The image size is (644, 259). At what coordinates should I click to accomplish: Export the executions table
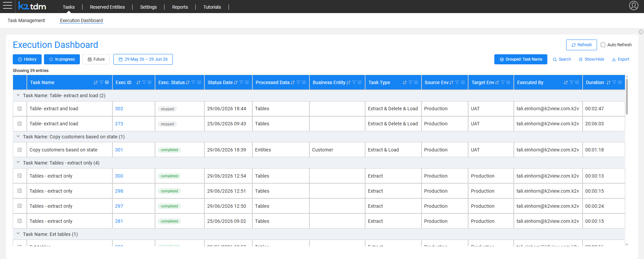pyautogui.click(x=621, y=59)
